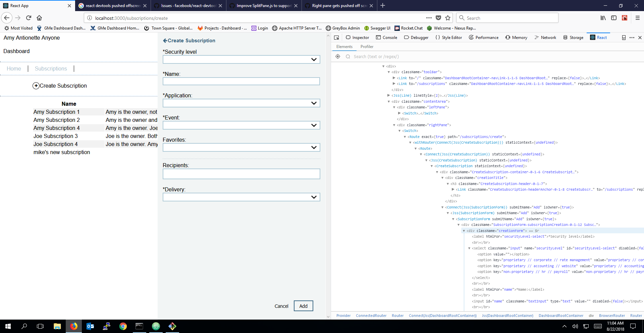
Task: Pick an element with the devtools element picker
Action: pyautogui.click(x=336, y=38)
